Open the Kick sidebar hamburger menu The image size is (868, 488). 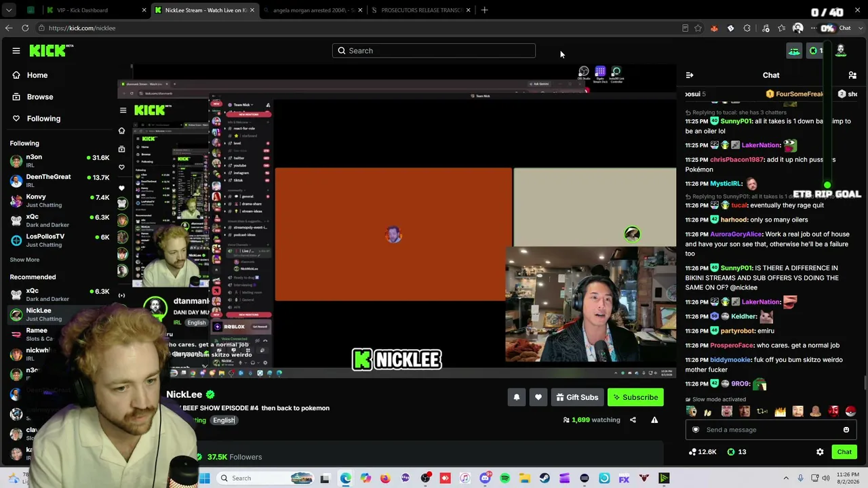coord(16,51)
